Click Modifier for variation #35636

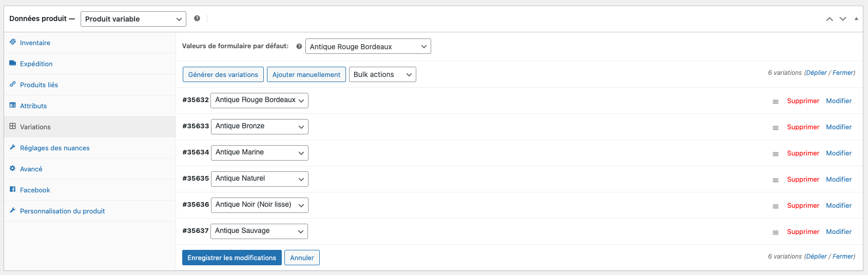pos(839,206)
